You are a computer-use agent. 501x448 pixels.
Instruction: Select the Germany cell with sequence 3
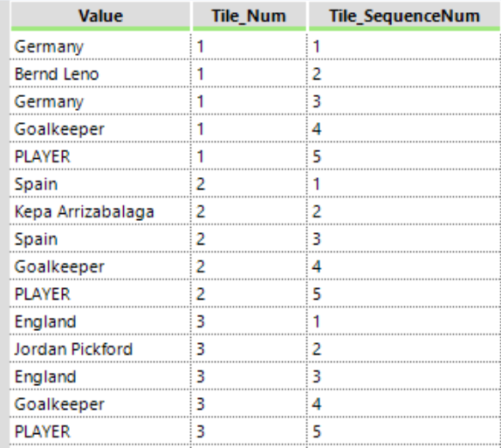pyautogui.click(x=100, y=101)
